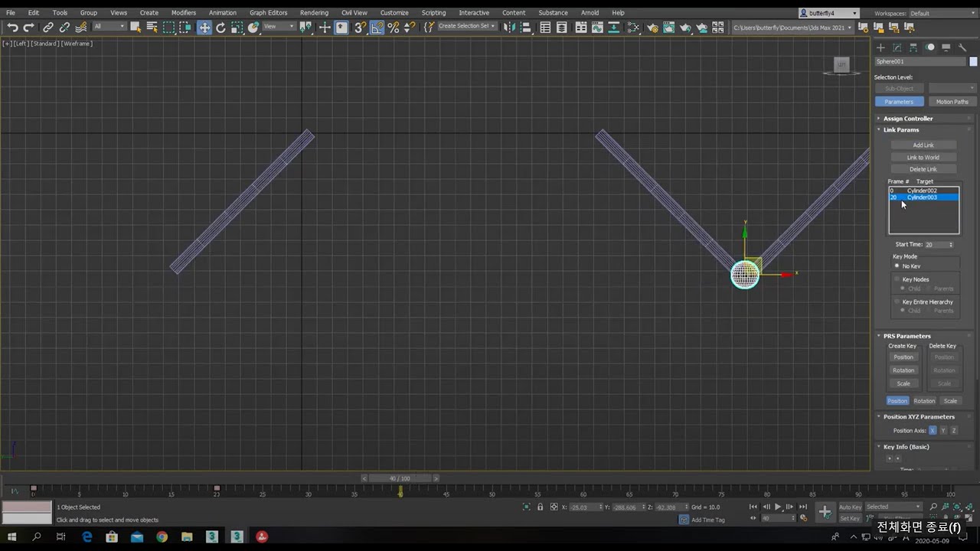Open the Utilities tab wrench icon
The width and height of the screenshot is (980, 551).
[962, 47]
